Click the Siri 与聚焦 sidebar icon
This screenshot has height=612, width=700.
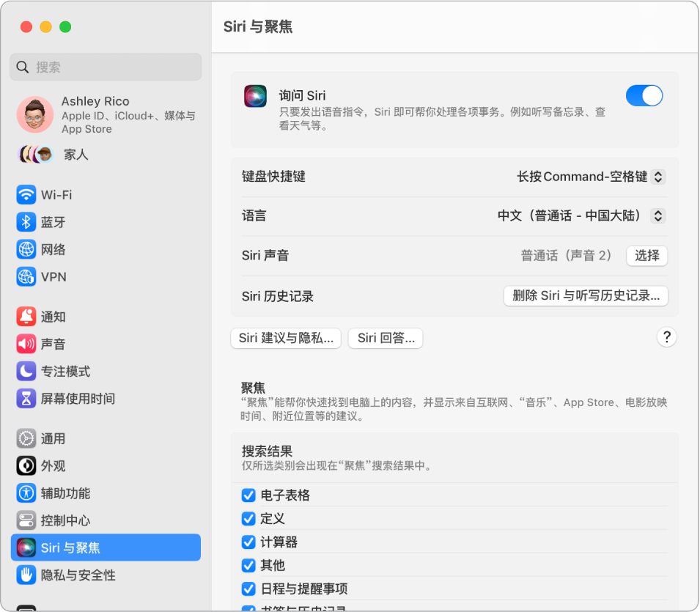tap(26, 548)
